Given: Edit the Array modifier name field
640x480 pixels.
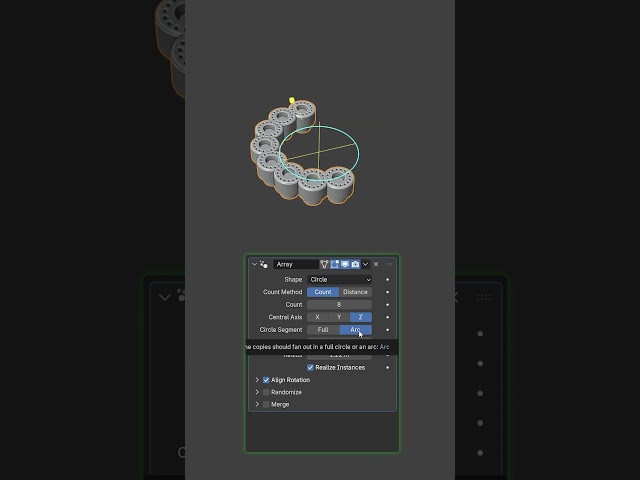Looking at the screenshot, I should (x=296, y=264).
